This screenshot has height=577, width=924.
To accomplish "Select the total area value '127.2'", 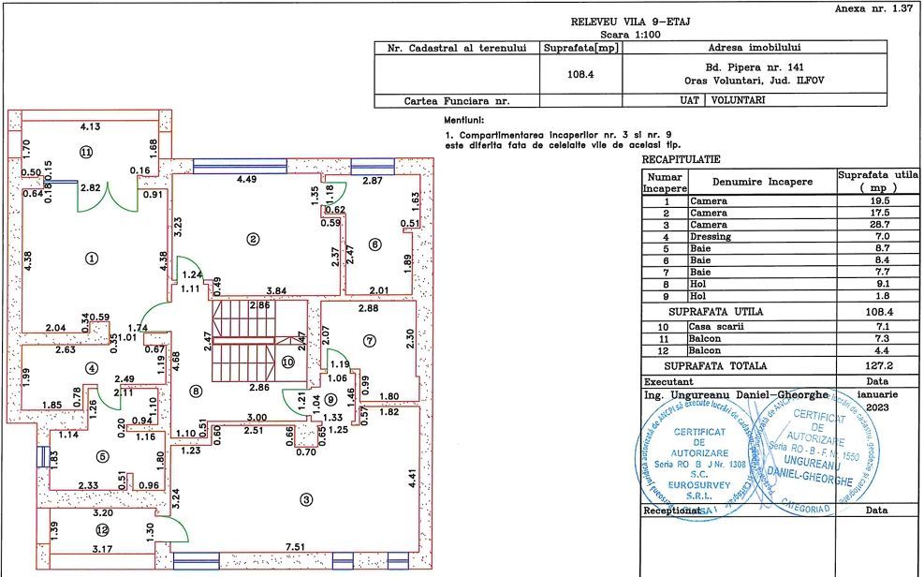I will (879, 366).
